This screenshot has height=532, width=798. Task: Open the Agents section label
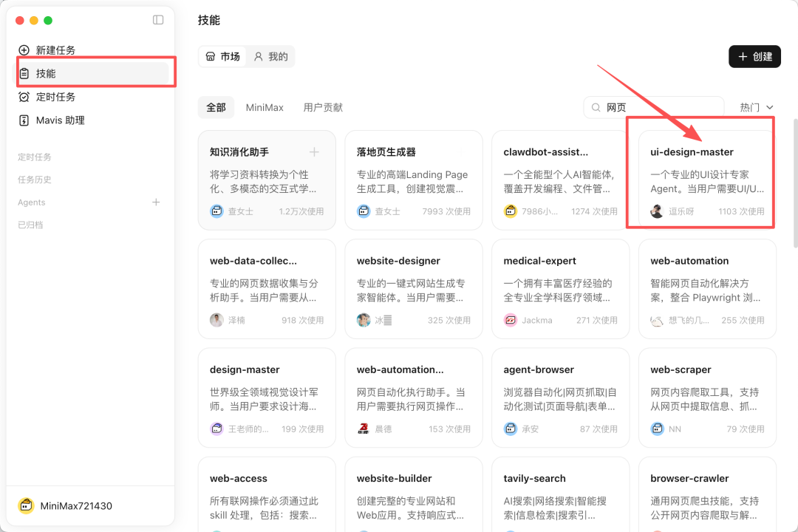(x=32, y=202)
